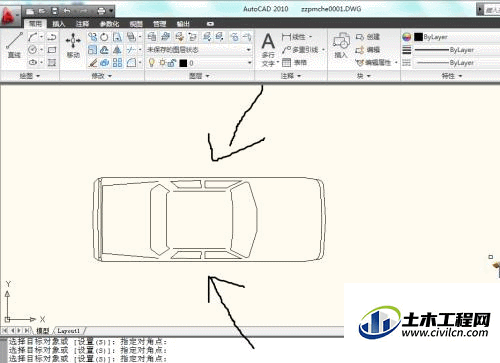Select the Hatch tool in the Draw panel
The image size is (500, 363).
click(52, 62)
